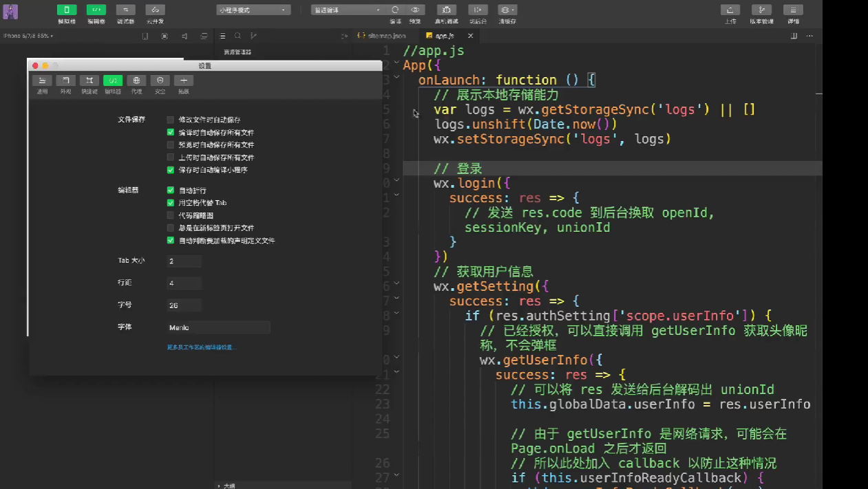Image resolution: width=868 pixels, height=489 pixels.
Task: Switch to 安全 security settings tab
Action: coord(160,85)
